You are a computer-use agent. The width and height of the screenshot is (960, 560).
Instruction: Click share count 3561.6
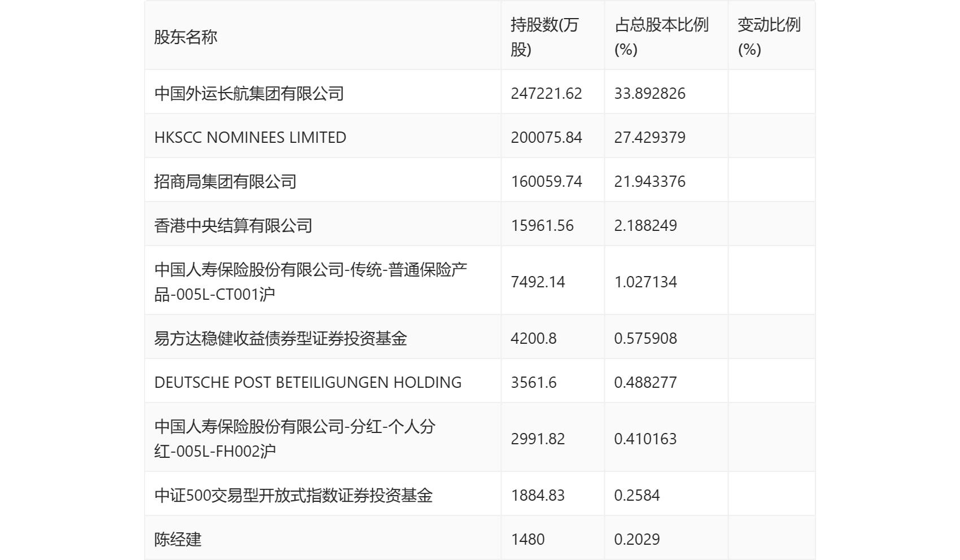(534, 382)
